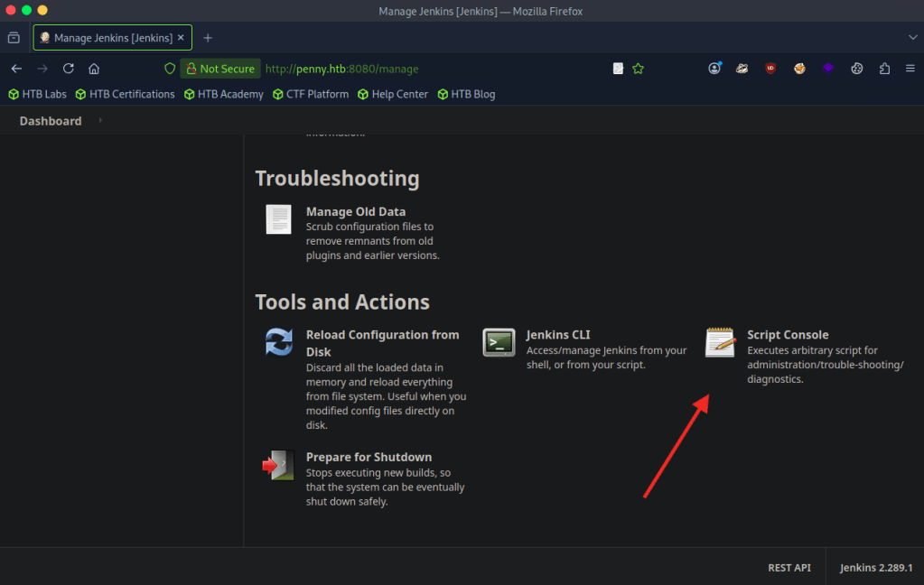924x585 pixels.
Task: Open the list all tabs dropdown arrow
Action: (912, 37)
